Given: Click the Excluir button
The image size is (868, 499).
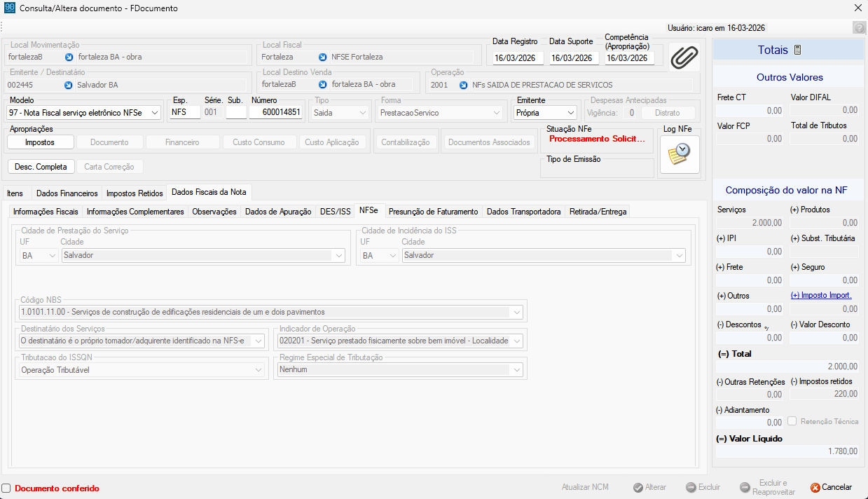Looking at the screenshot, I should 703,487.
